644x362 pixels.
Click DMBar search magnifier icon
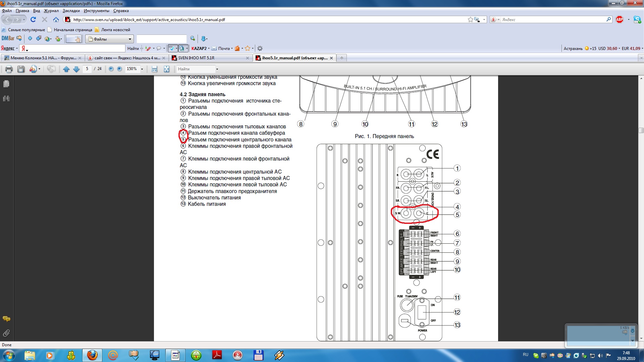[x=193, y=39]
